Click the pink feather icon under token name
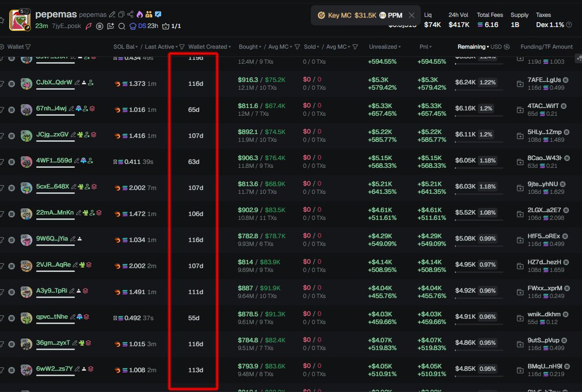Image resolution: width=582 pixels, height=392 pixels. click(88, 26)
